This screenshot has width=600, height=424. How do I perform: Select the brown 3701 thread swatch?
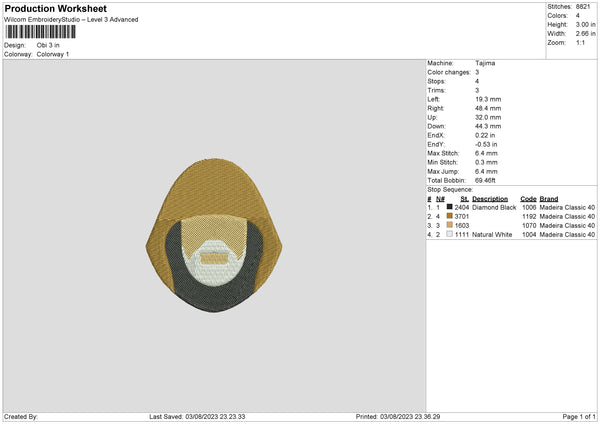449,216
